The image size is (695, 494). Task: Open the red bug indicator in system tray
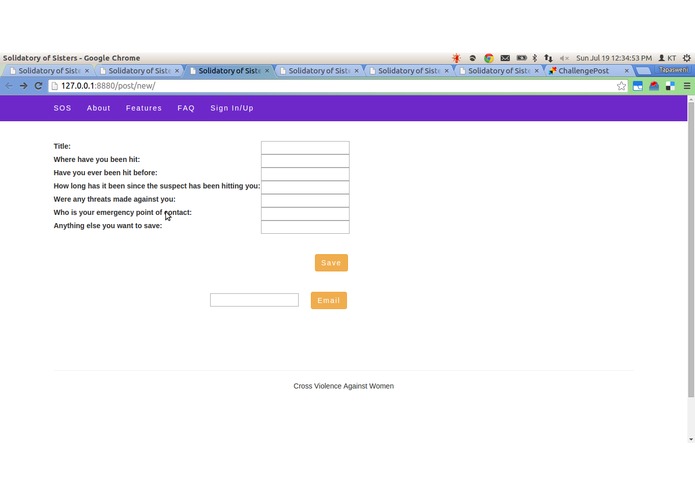(x=456, y=58)
